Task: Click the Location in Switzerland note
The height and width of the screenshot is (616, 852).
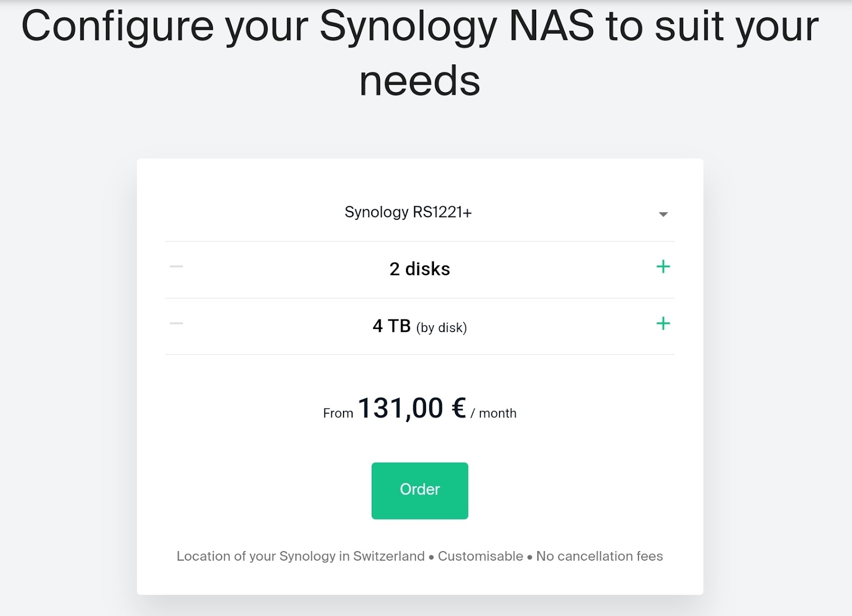Action: [x=300, y=556]
